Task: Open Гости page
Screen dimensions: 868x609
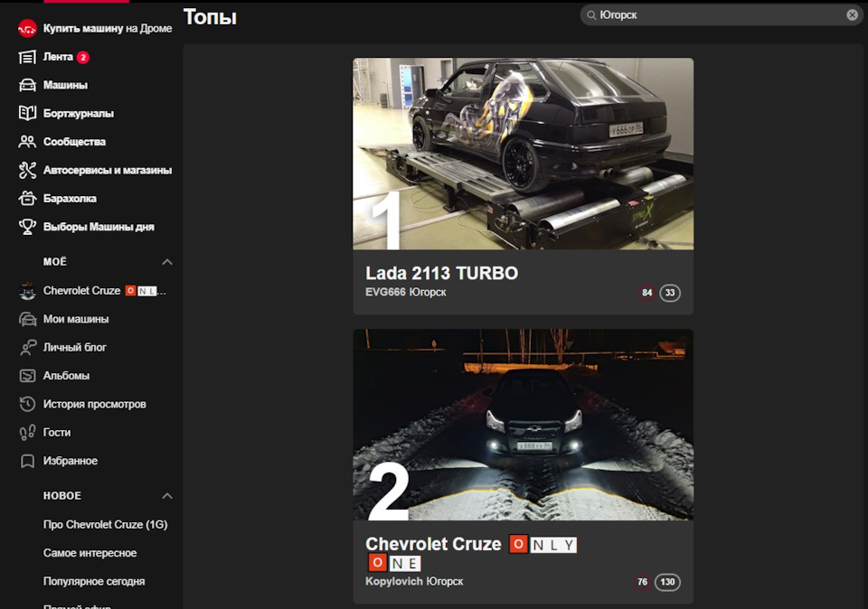Action: pos(57,433)
